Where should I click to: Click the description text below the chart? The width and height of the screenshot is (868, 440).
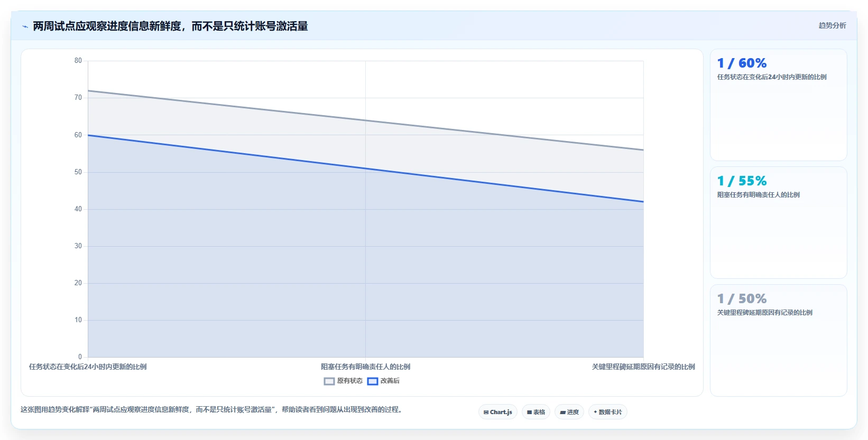[x=213, y=409]
